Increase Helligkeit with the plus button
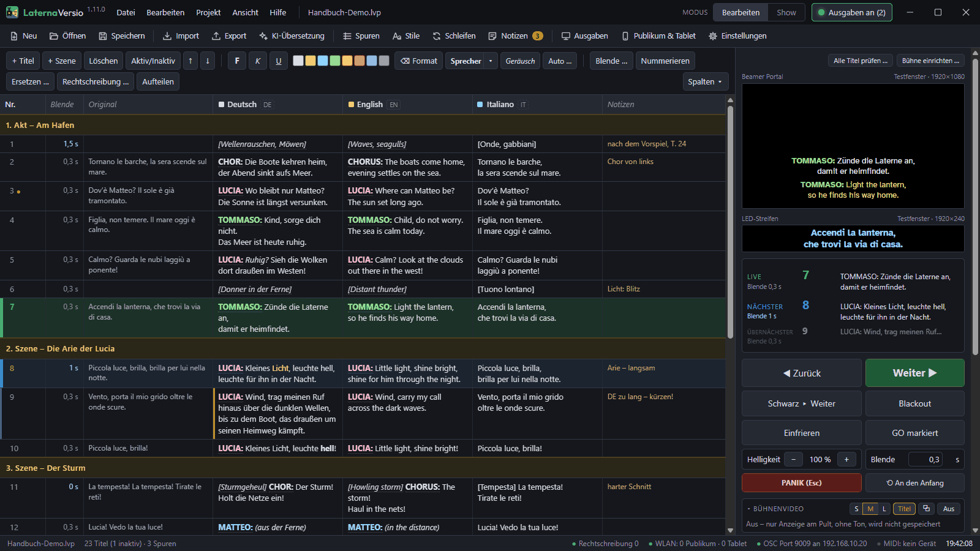Image resolution: width=980 pixels, height=551 pixels. (x=846, y=460)
